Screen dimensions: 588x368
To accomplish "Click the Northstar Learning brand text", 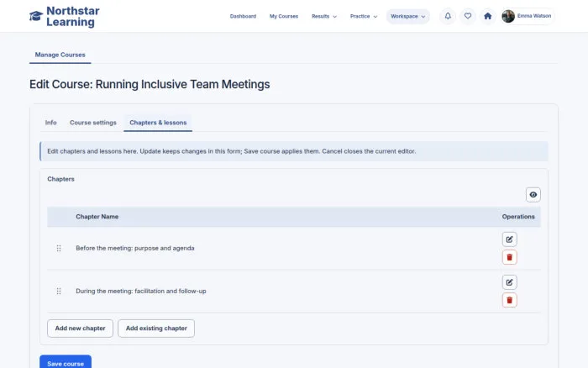I will tap(73, 17).
